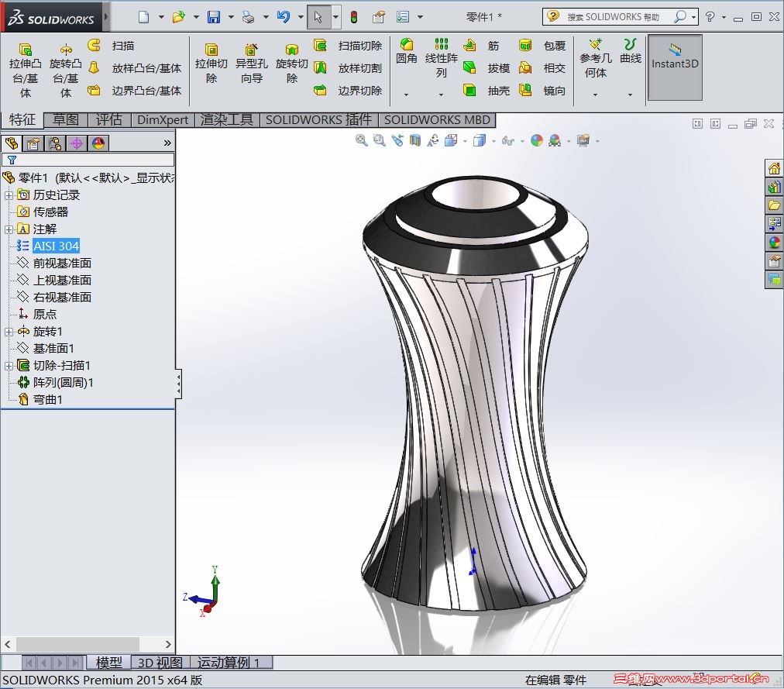The height and width of the screenshot is (689, 784).
Task: Open the DisplayManager tab icon
Action: (98, 143)
